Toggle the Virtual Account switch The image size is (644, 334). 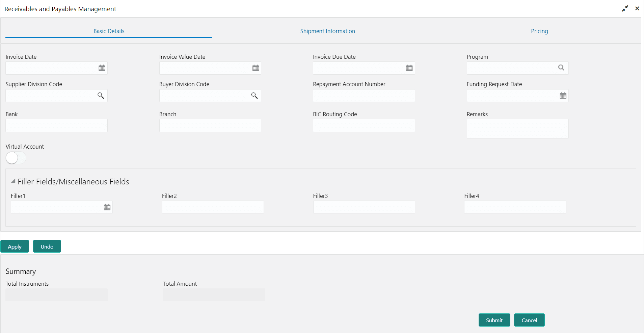click(x=16, y=158)
